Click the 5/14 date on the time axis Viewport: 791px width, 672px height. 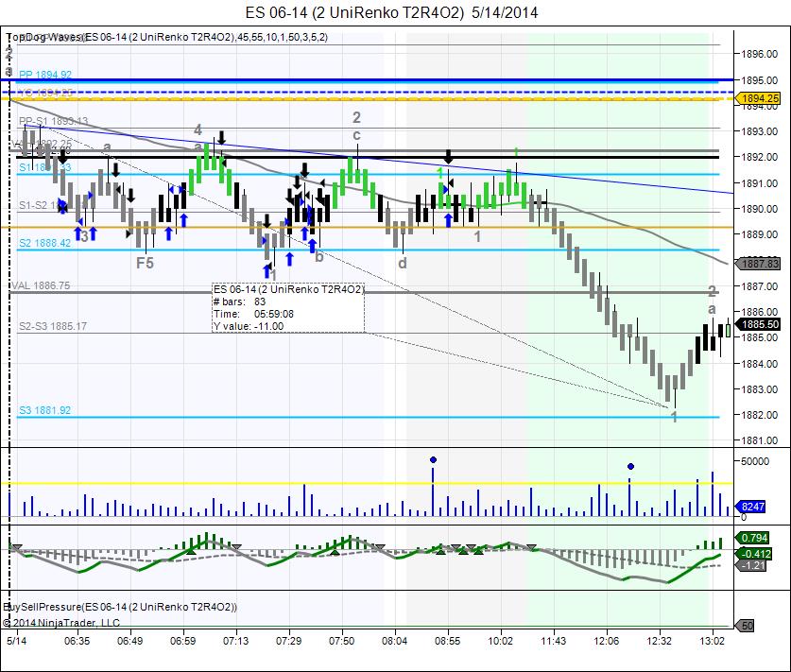coord(17,641)
